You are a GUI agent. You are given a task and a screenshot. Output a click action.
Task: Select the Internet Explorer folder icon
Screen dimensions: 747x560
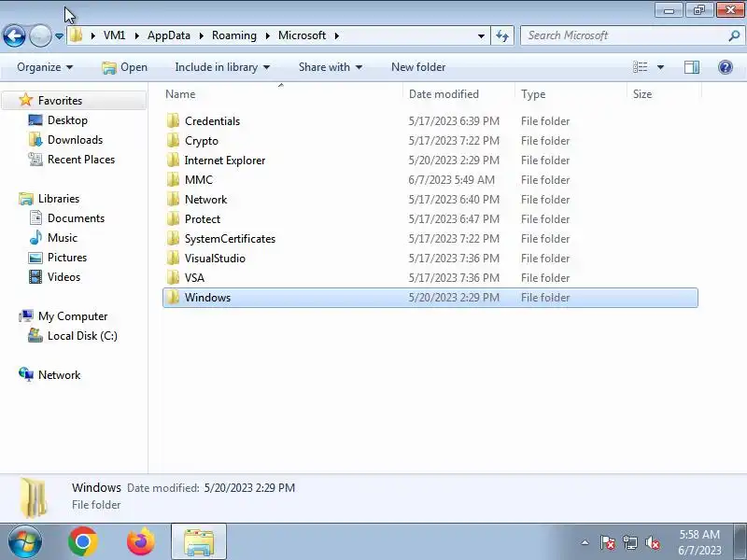(174, 160)
